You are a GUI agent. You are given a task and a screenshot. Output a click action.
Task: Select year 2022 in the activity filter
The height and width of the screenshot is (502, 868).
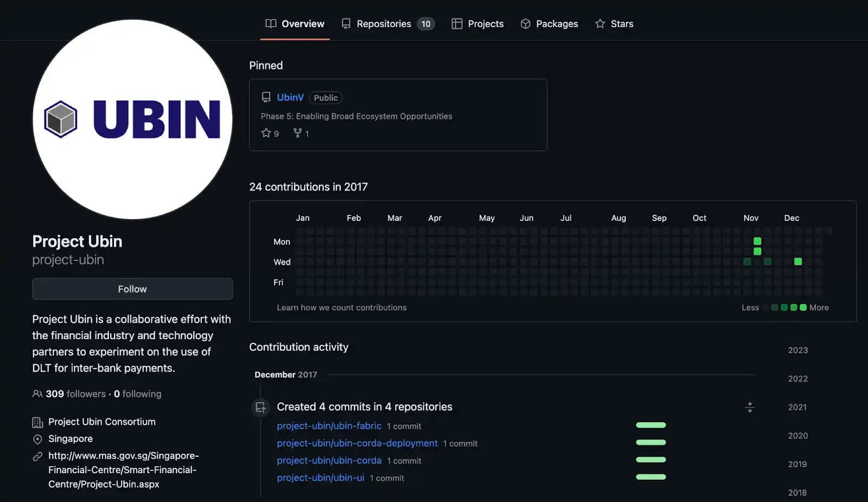[798, 379]
